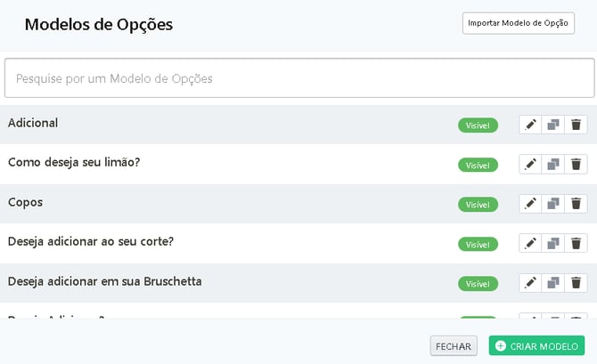Delete 'Deseja adicionar ao seu corte?' model

(577, 244)
